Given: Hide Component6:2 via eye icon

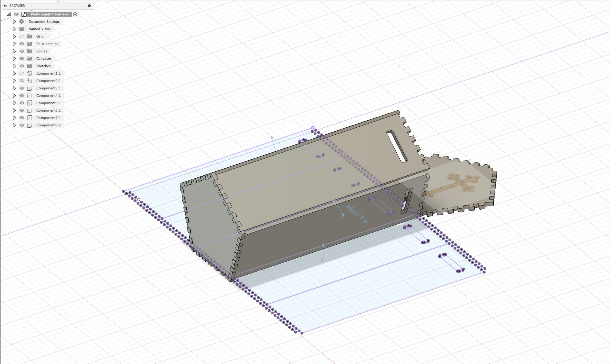Looking at the screenshot, I should point(22,125).
